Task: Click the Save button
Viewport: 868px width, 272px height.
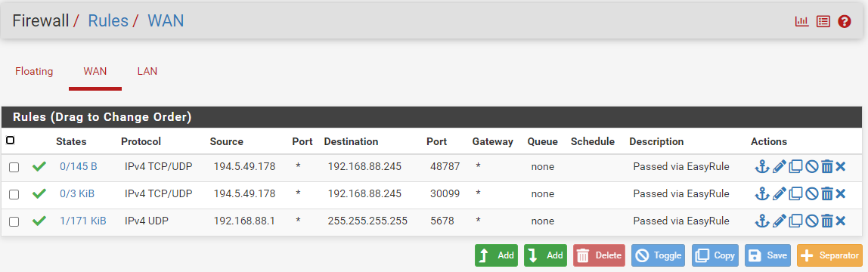Action: click(x=767, y=255)
